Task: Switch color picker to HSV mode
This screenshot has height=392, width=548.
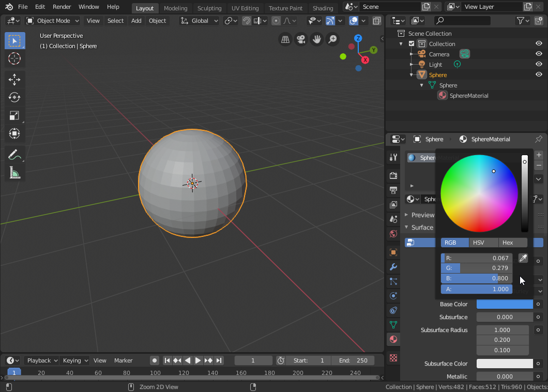Action: click(484, 243)
